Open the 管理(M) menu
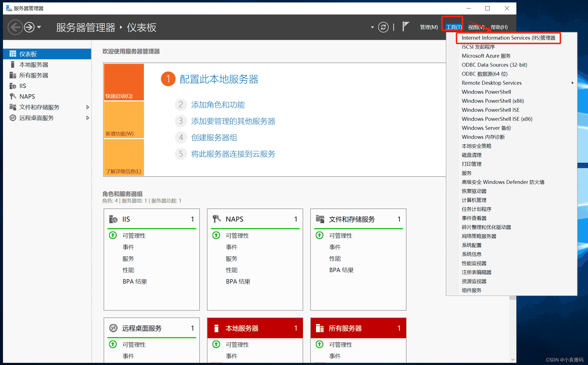The image size is (588, 365). point(429,27)
